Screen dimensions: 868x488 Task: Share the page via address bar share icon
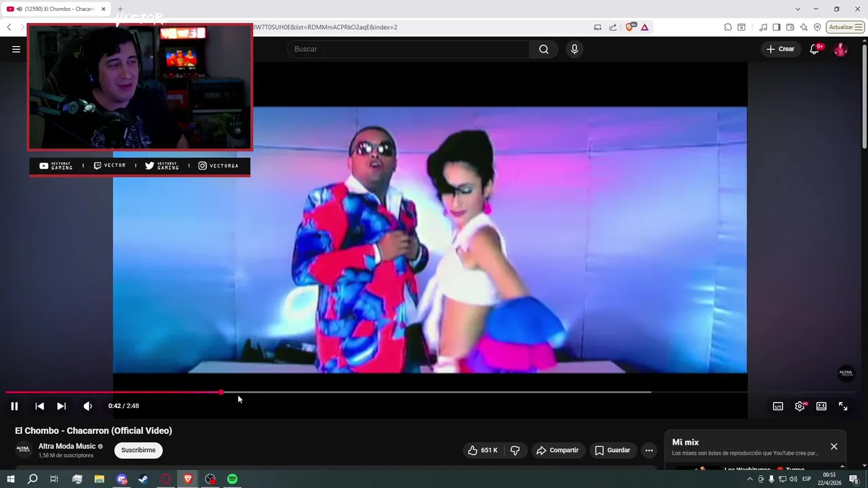point(613,27)
